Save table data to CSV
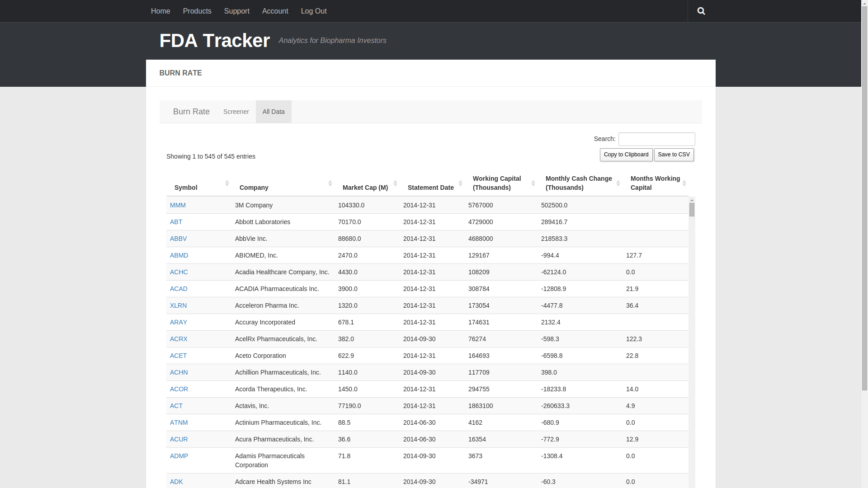Viewport: 868px width, 488px height. coord(674,155)
